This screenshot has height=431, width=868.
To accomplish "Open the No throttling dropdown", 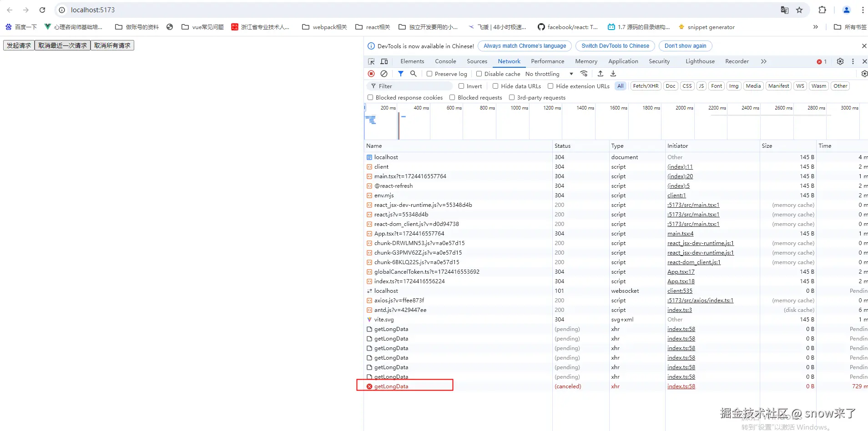I will pos(549,74).
